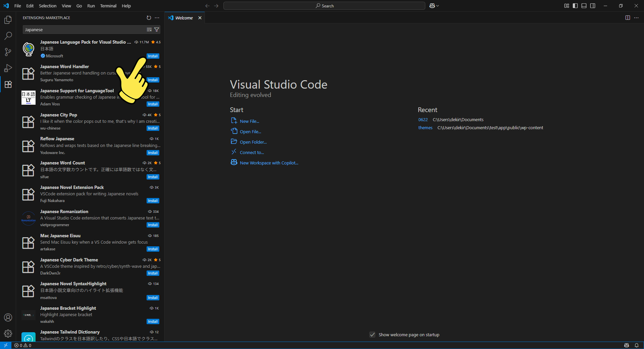
Task: Open the extension filter options
Action: [157, 30]
